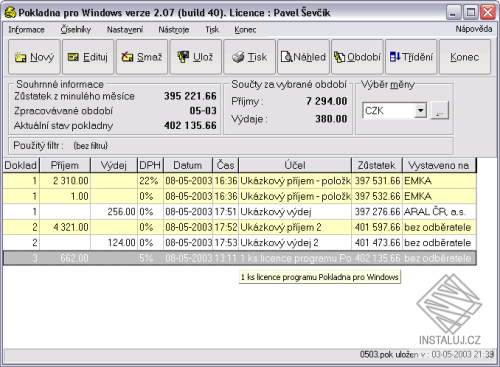Image resolution: width=500 pixels, height=367 pixels.
Task: Click the Příjmy total 7 294.00
Action: [327, 101]
